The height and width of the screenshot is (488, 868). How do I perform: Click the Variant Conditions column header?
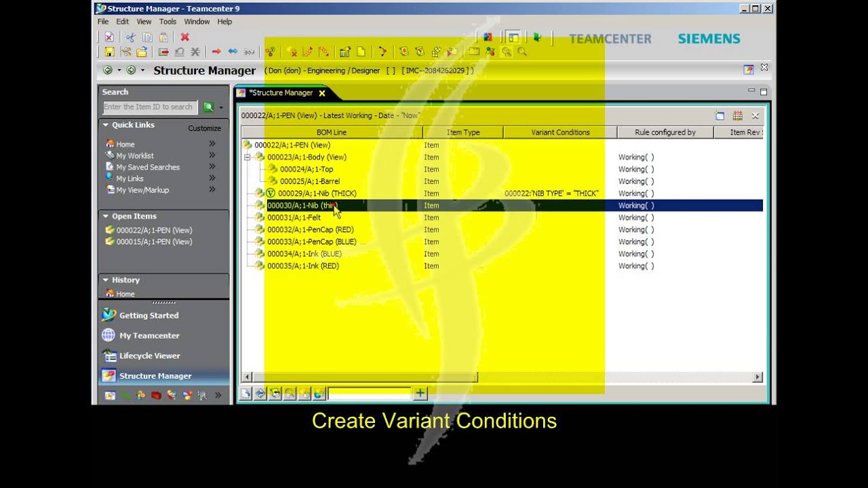tap(560, 132)
